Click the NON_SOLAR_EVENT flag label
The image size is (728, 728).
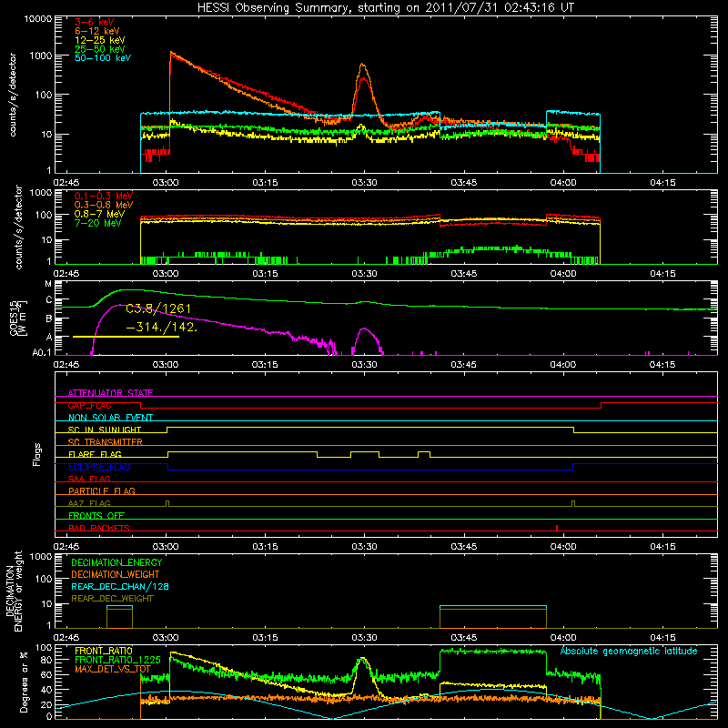tap(110, 418)
